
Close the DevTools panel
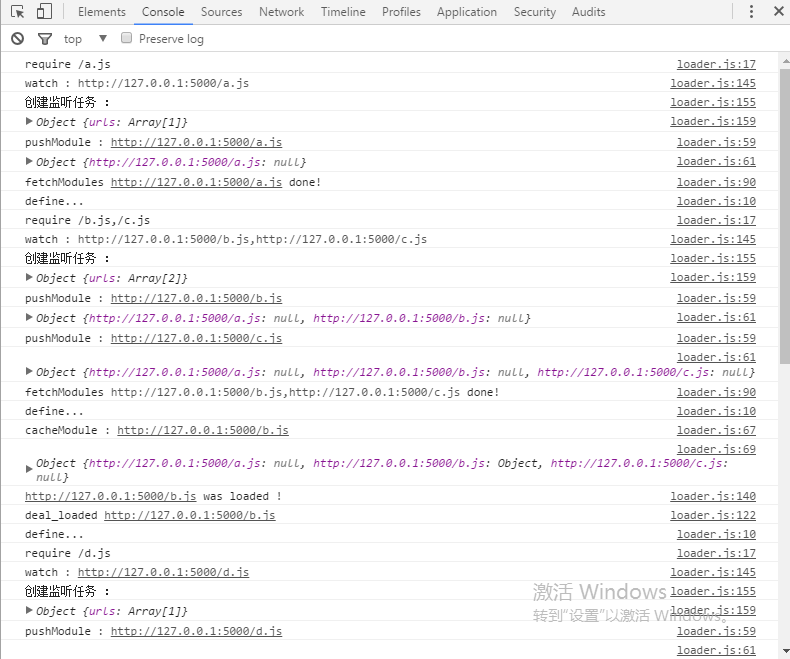(778, 11)
